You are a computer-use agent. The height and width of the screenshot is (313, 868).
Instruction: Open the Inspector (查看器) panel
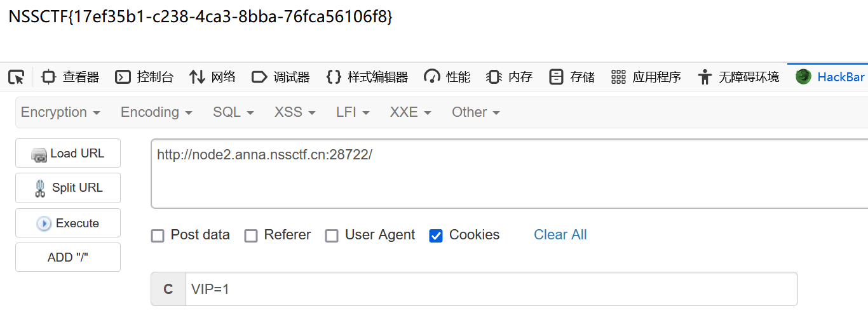click(x=70, y=77)
